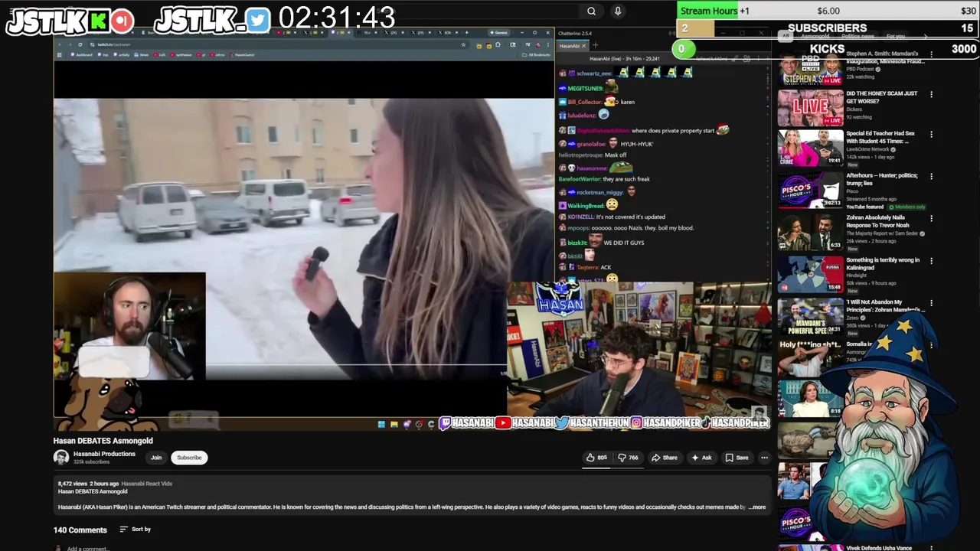Share the Hasan DEBATES Asmongold video
The height and width of the screenshot is (551, 980).
point(664,458)
